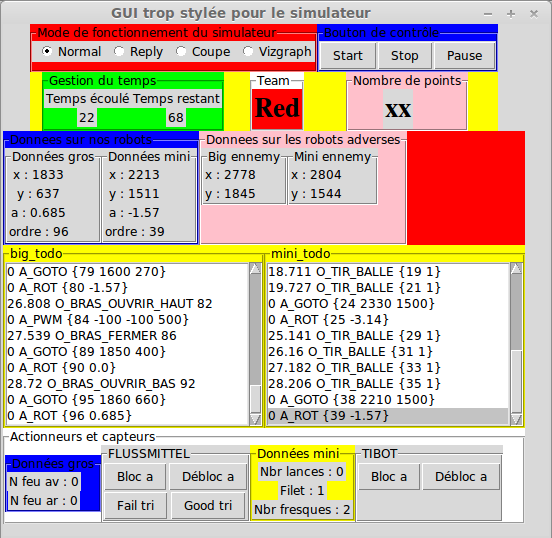Click elapsed time value 22
Image resolution: width=552 pixels, height=538 pixels.
pos(87,118)
